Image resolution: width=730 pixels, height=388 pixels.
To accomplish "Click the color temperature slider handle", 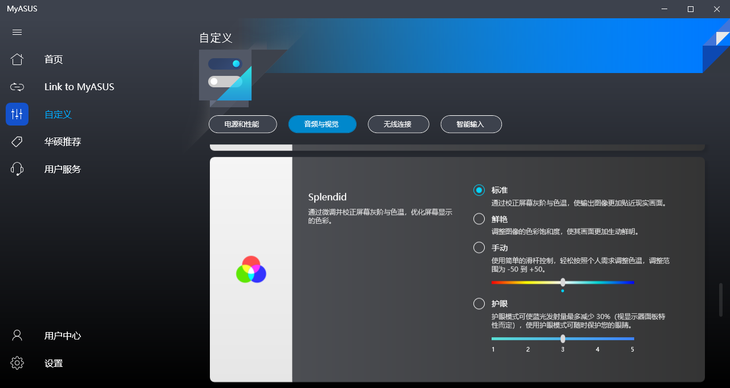I will pos(563,282).
